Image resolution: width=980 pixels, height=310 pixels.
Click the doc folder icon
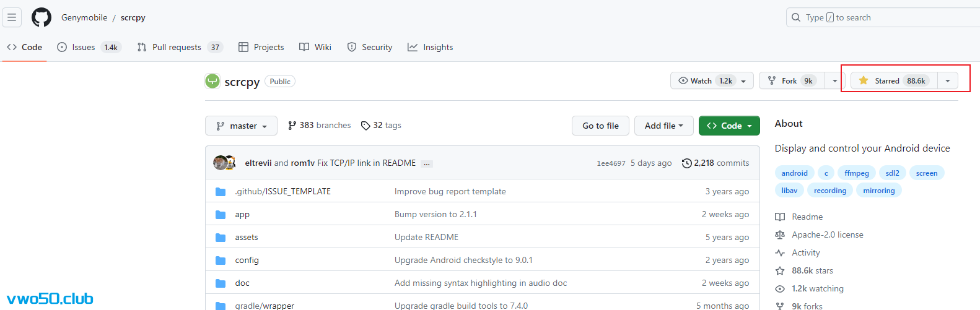coord(221,283)
